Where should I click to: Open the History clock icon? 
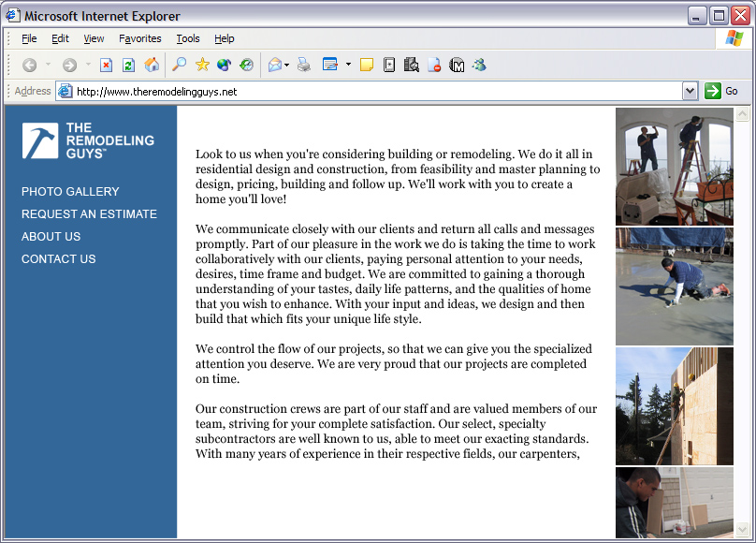(246, 66)
